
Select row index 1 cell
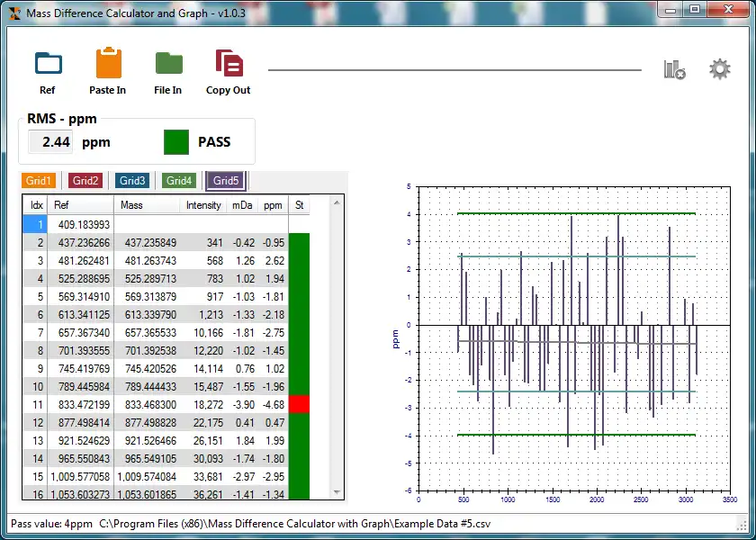pyautogui.click(x=35, y=225)
